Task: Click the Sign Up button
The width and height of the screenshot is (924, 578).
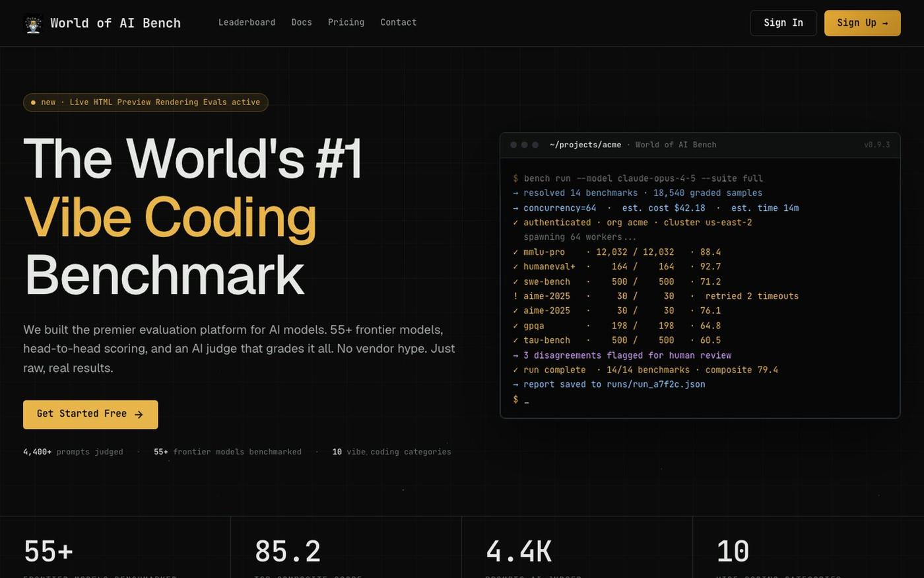Action: click(862, 23)
